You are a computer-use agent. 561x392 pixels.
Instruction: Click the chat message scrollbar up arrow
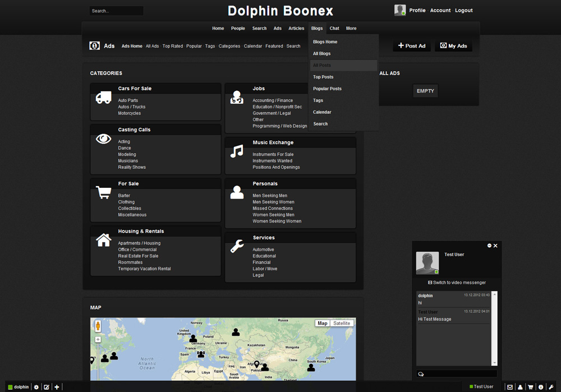[495, 294]
